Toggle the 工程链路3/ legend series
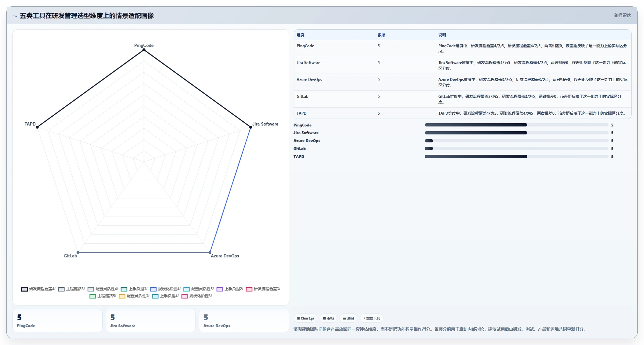This screenshot has height=345, width=644. coord(71,289)
